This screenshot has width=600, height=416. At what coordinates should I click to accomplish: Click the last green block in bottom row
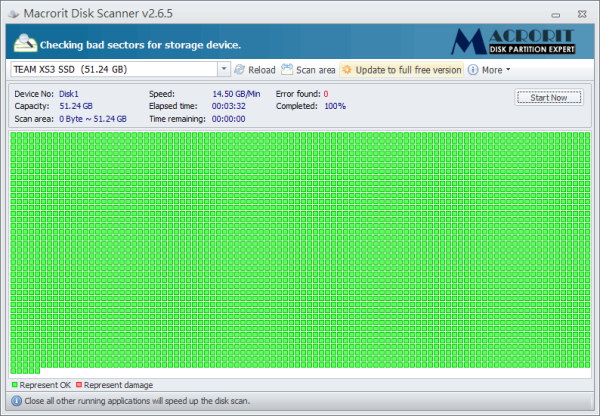click(x=37, y=370)
